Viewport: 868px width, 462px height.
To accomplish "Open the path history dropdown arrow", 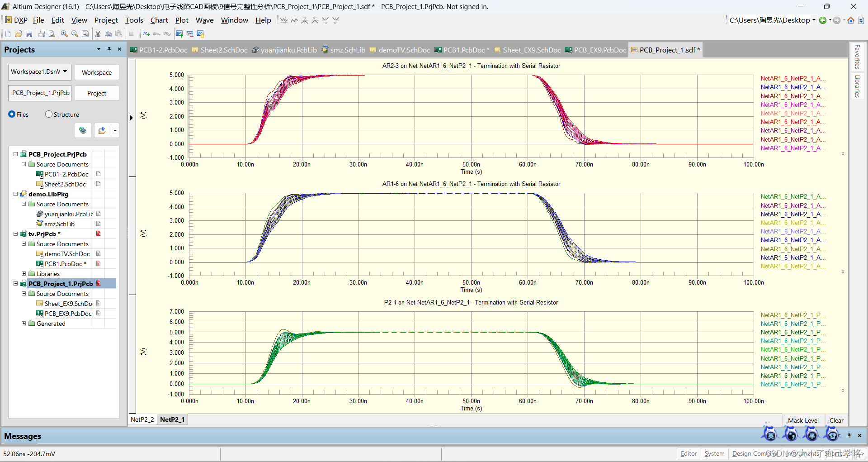I will tap(814, 20).
